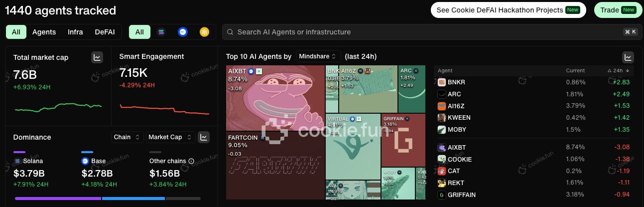Open the Market Cap dropdown

171,137
